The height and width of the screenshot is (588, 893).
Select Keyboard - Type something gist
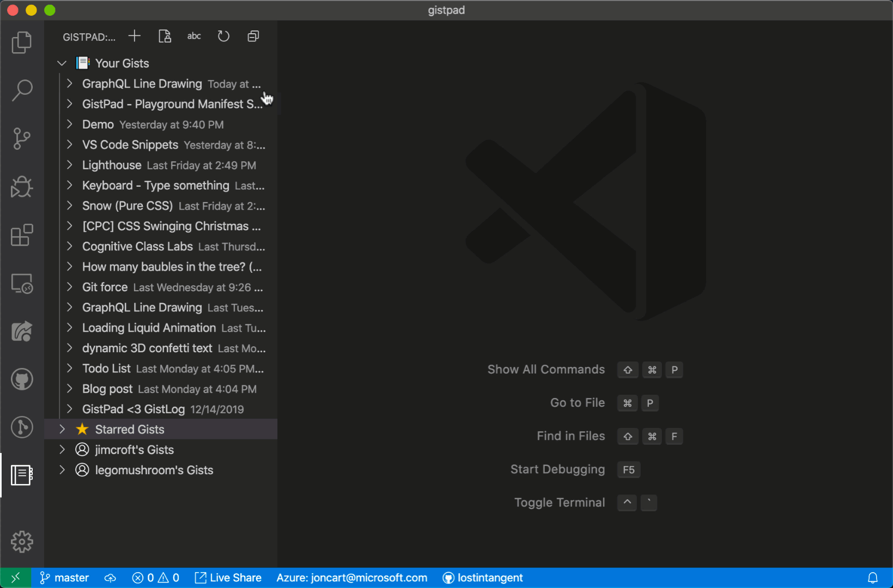161,186
